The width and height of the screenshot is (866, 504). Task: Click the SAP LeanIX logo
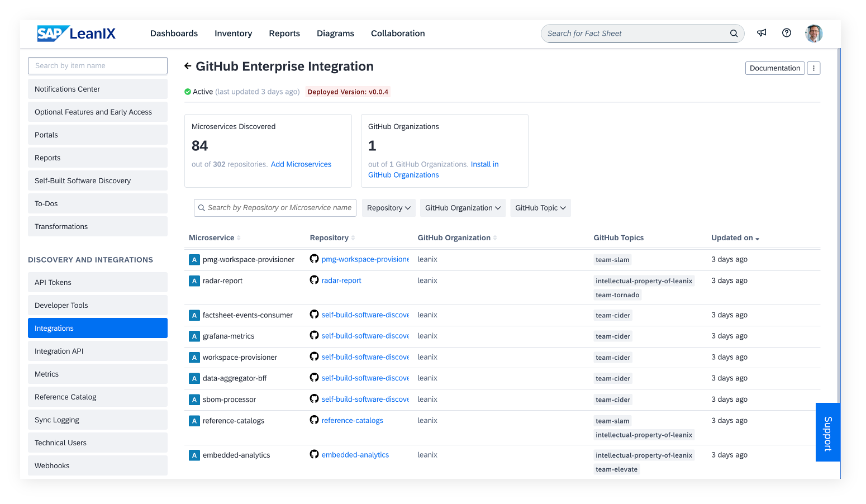(x=77, y=34)
